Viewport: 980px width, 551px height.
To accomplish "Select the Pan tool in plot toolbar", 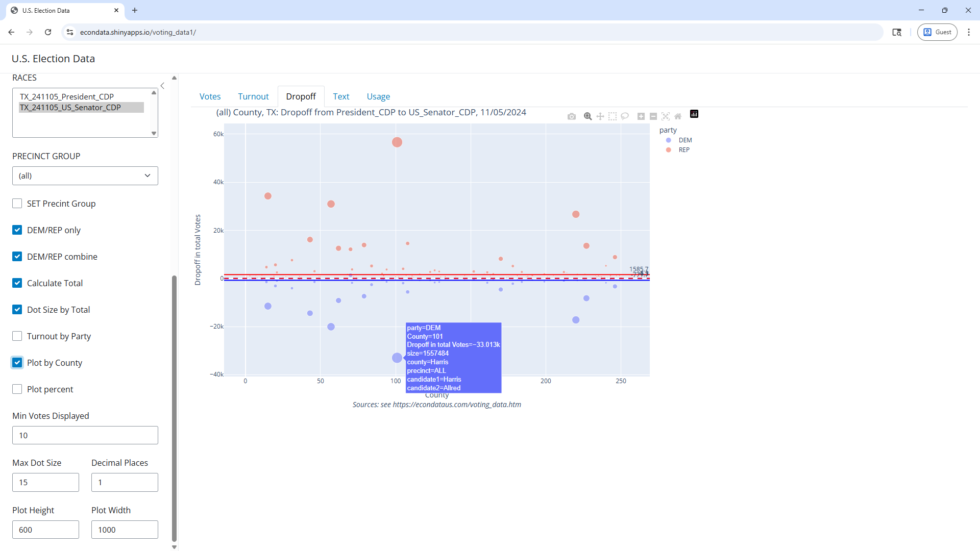I will 600,116.
